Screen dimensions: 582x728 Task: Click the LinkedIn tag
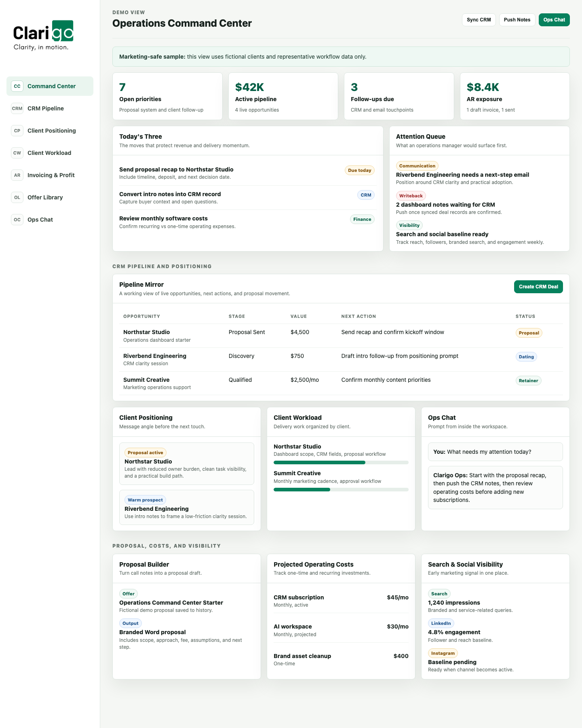click(441, 623)
